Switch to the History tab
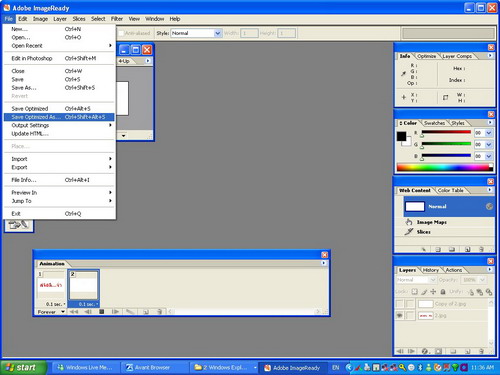500x375 pixels. (430, 270)
